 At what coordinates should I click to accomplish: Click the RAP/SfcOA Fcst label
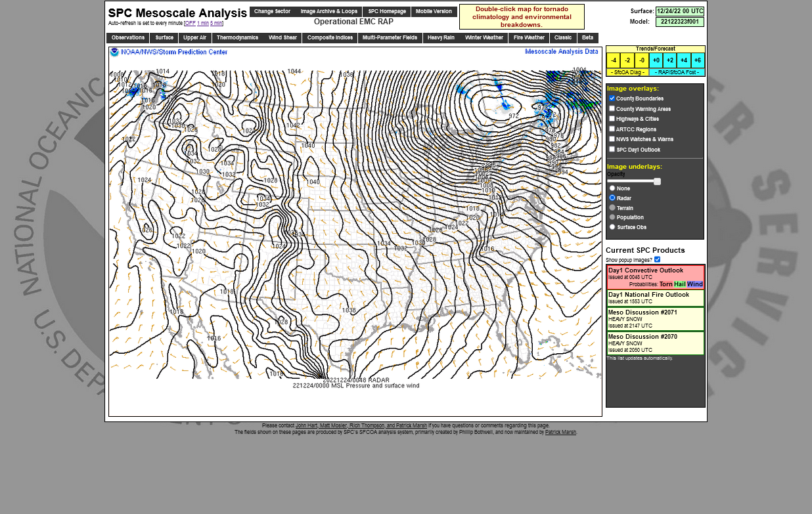(677, 72)
